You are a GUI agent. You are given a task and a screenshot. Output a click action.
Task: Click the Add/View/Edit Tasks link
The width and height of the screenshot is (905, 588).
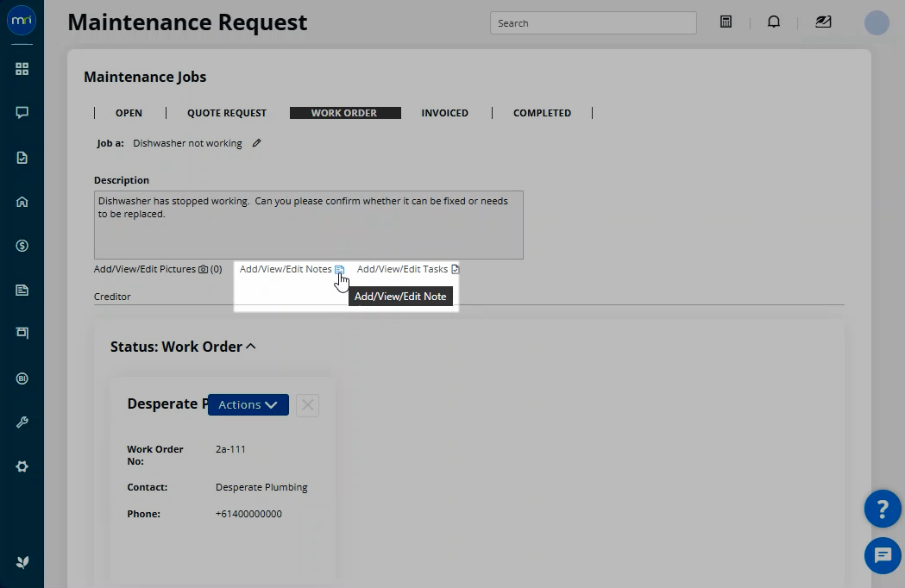pos(402,269)
